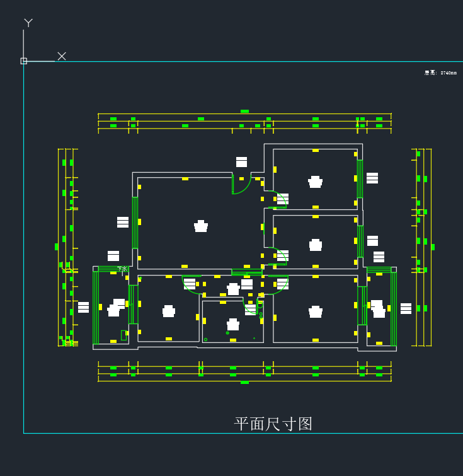Select the topmost overall dimension text above plan
Screen dimensions: 463x476
pyautogui.click(x=244, y=112)
